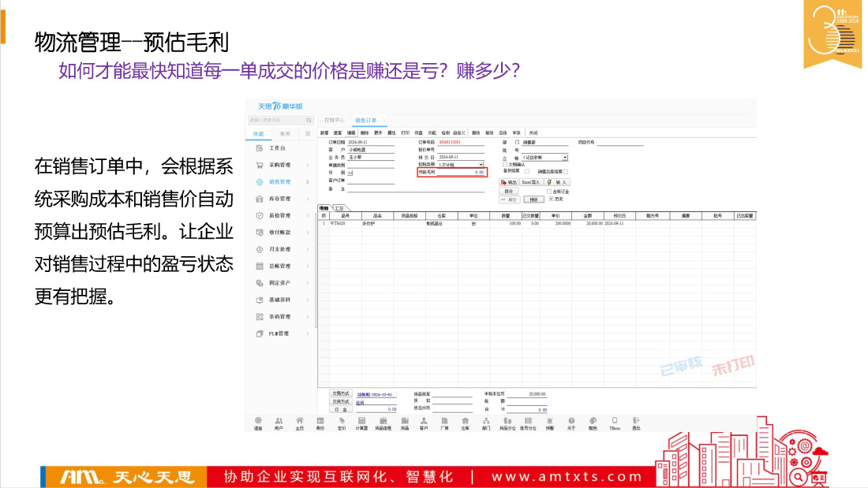
Task: Open the 关于 about icon
Action: (x=571, y=423)
